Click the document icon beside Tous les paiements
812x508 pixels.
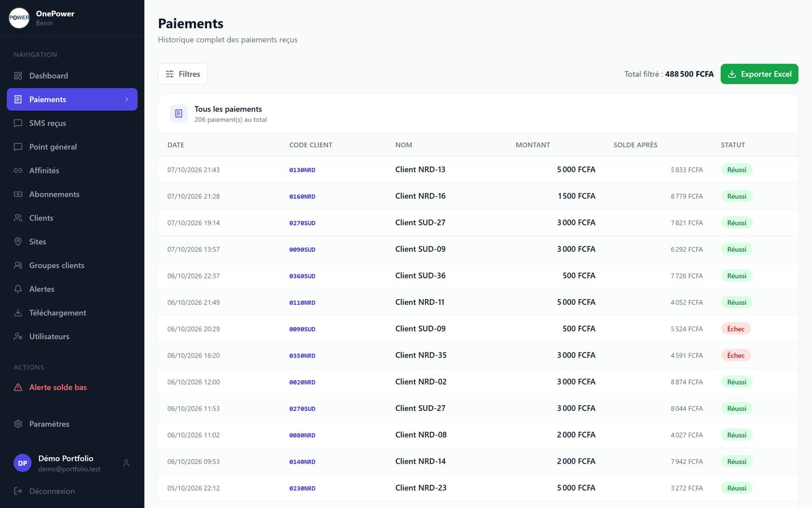point(179,114)
